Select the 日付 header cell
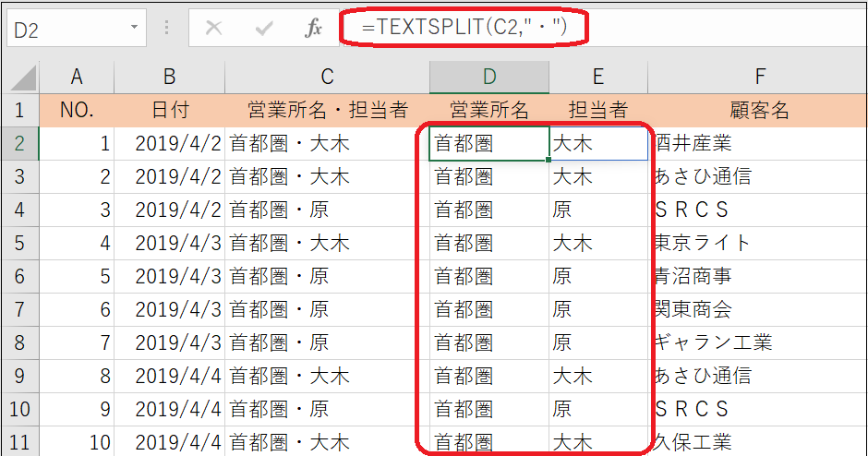Viewport: 868px width, 456px height. 170,111
